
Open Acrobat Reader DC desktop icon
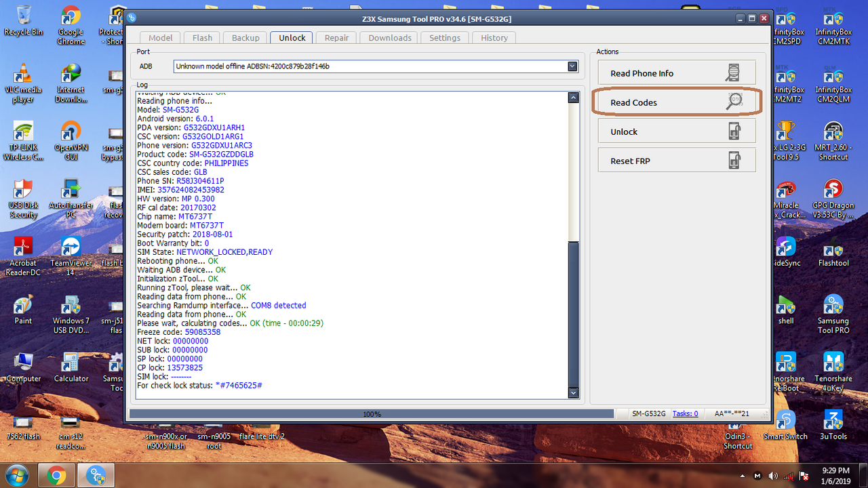pyautogui.click(x=23, y=256)
